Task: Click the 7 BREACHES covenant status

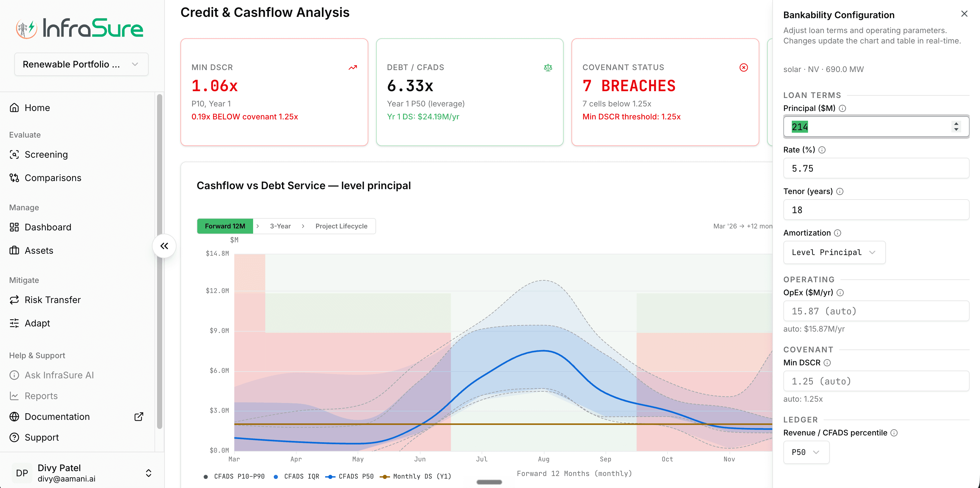Action: tap(629, 86)
